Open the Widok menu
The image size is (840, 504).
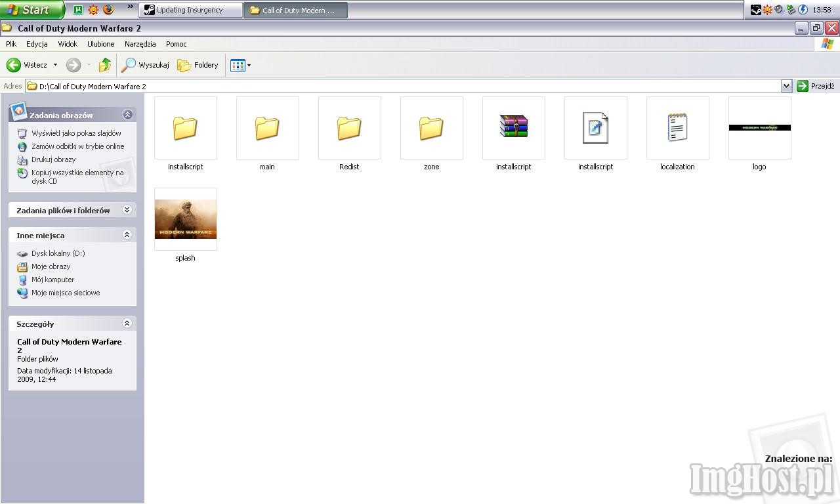click(68, 44)
